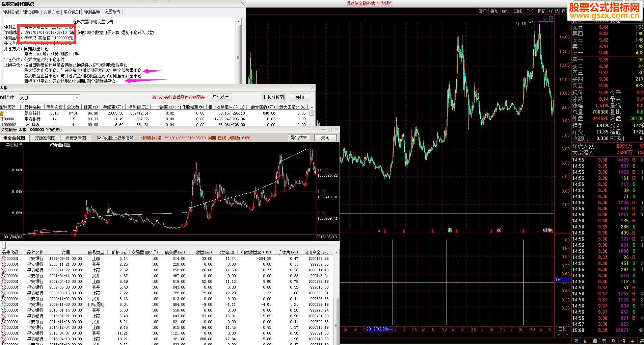This screenshot has width=644, height=345.
Task: Switch to the 评测公式 tab
Action: (x=11, y=12)
